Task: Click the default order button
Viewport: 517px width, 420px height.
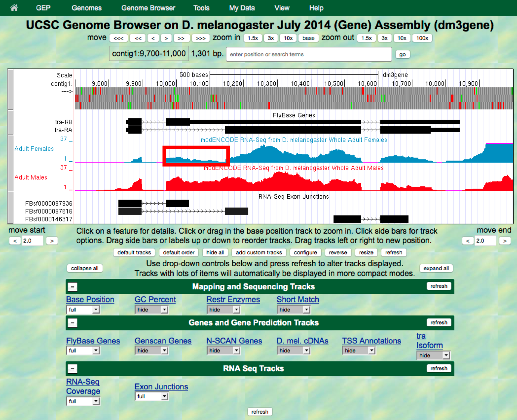Action: [x=179, y=253]
